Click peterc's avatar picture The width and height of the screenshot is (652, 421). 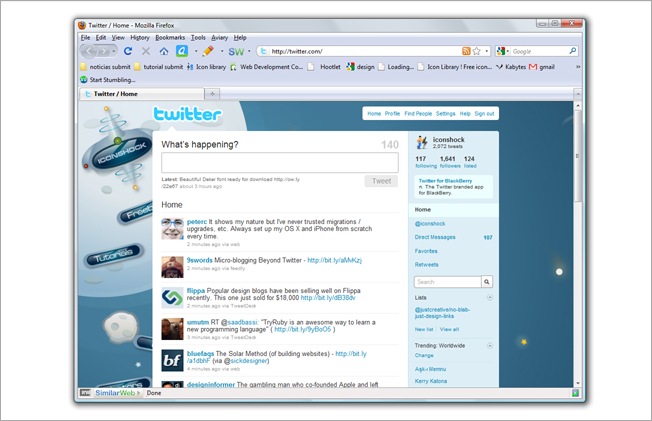click(172, 228)
